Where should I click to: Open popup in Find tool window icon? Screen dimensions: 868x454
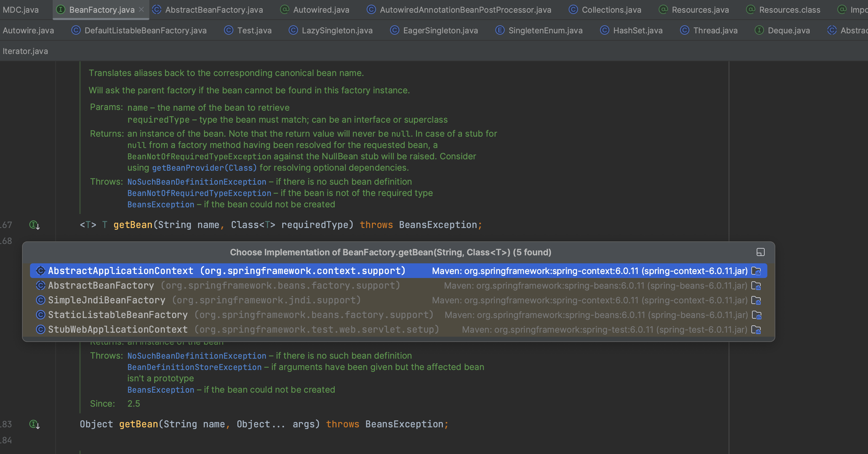760,252
